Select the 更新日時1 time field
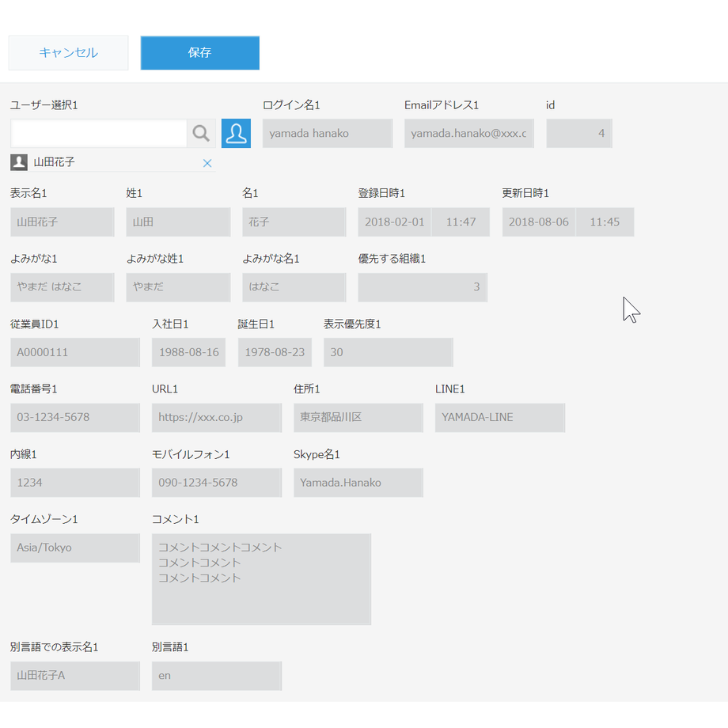 605,222
